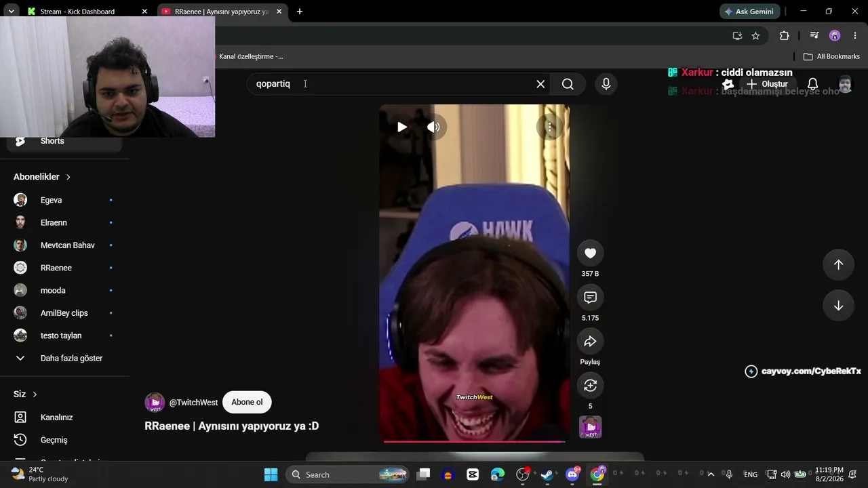Open the ENG language switcher
The height and width of the screenshot is (488, 868).
[751, 474]
